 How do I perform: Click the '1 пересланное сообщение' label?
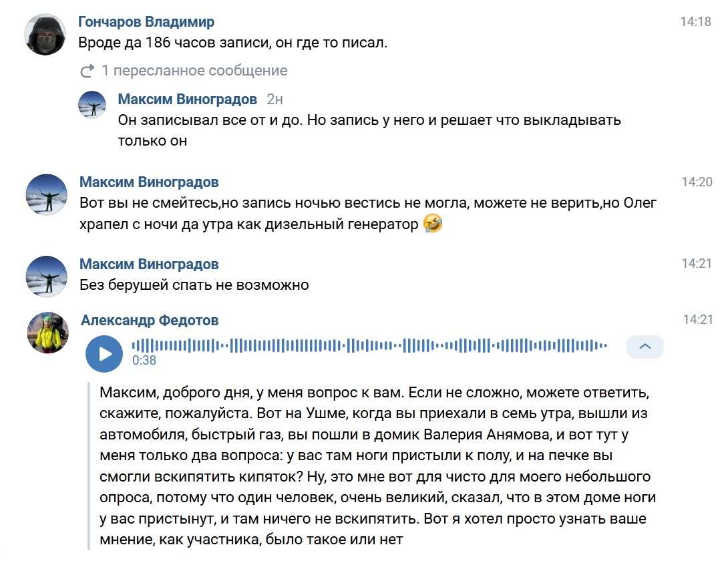click(194, 71)
